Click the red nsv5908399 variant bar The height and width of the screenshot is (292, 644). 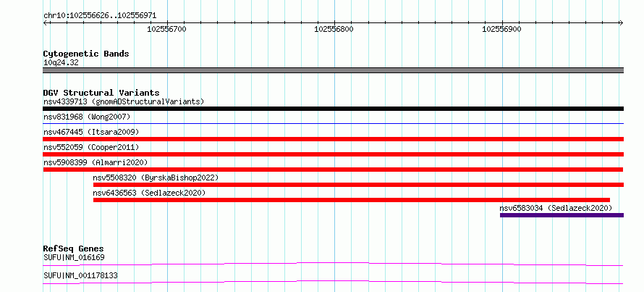333,170
